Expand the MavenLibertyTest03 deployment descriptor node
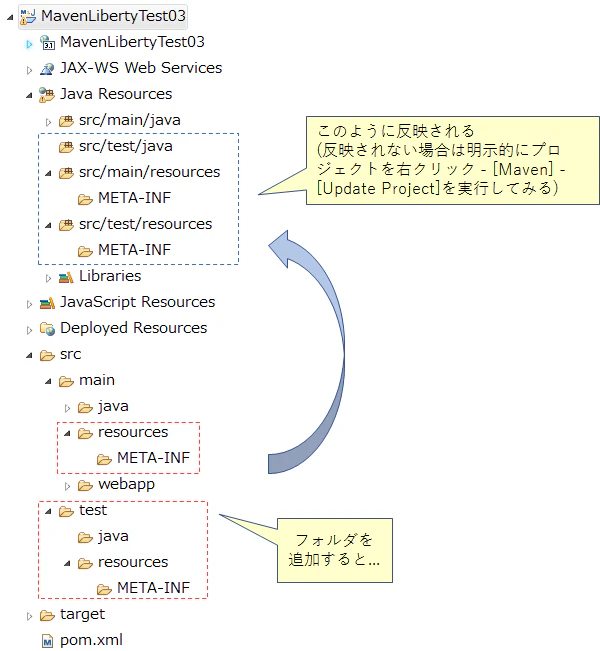600x651 pixels. 29,44
